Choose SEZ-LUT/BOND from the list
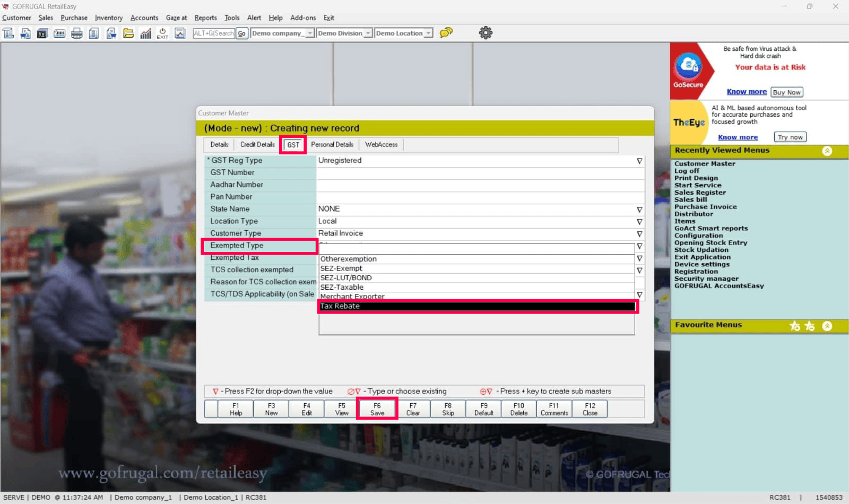This screenshot has width=849, height=504. pyautogui.click(x=477, y=278)
